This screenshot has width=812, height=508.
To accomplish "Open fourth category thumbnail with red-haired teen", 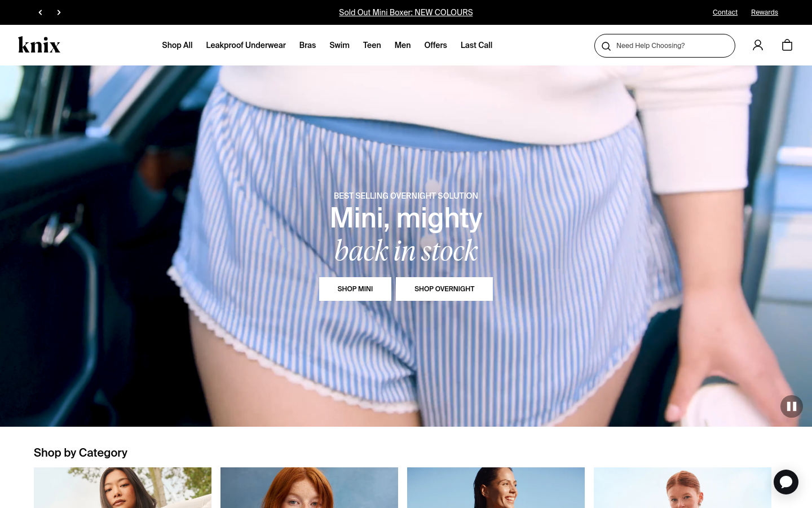I will pos(682,488).
